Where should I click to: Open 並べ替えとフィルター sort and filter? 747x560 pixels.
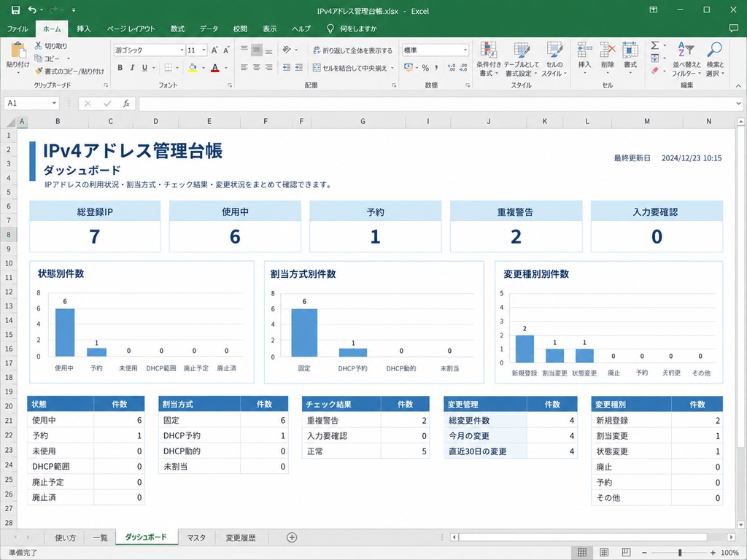(686, 59)
